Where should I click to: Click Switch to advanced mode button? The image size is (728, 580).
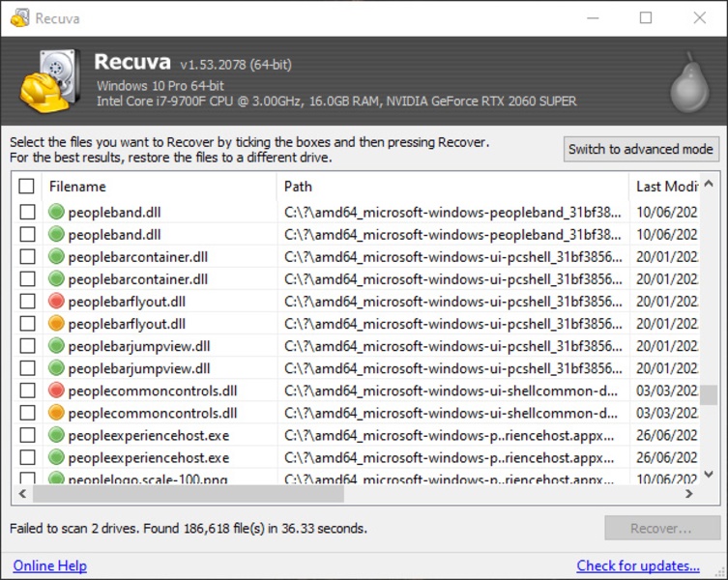pyautogui.click(x=642, y=149)
